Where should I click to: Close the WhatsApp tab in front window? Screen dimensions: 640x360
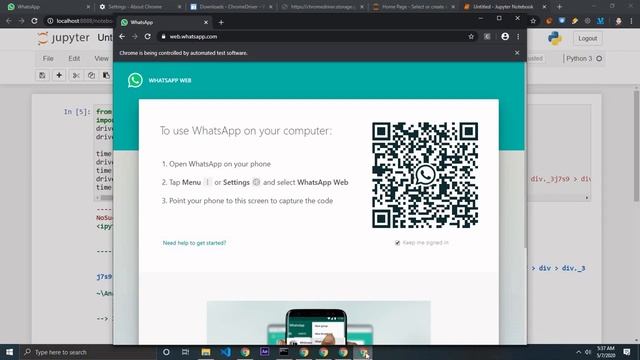[206, 22]
